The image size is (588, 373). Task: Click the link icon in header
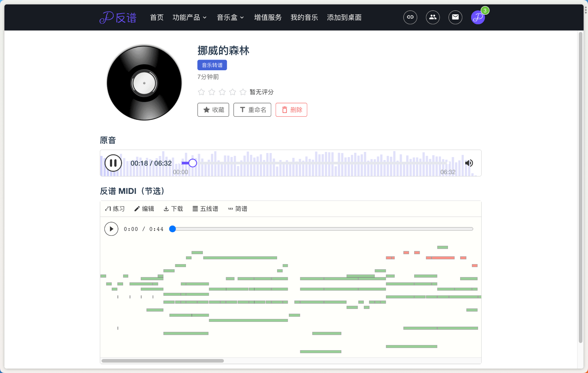410,17
